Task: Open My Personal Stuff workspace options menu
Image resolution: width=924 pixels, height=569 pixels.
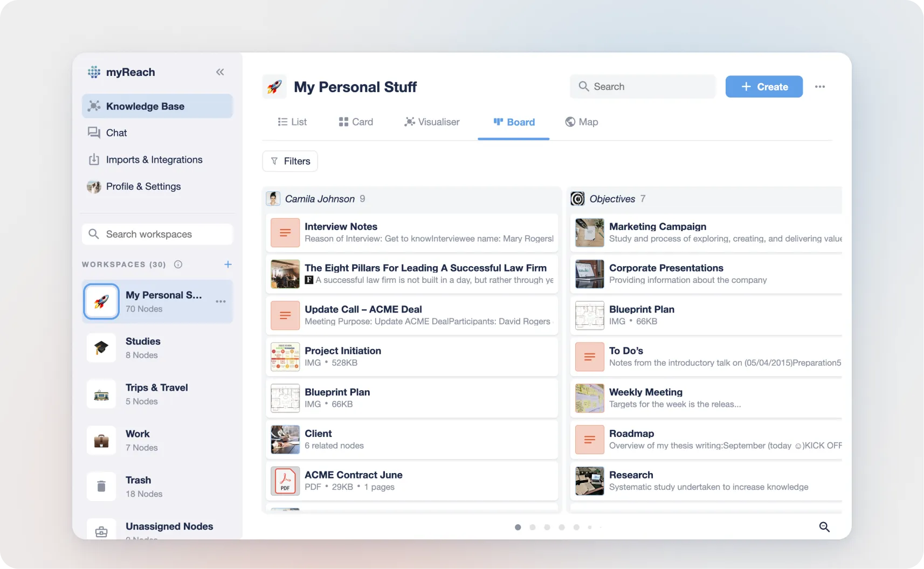Action: point(220,302)
